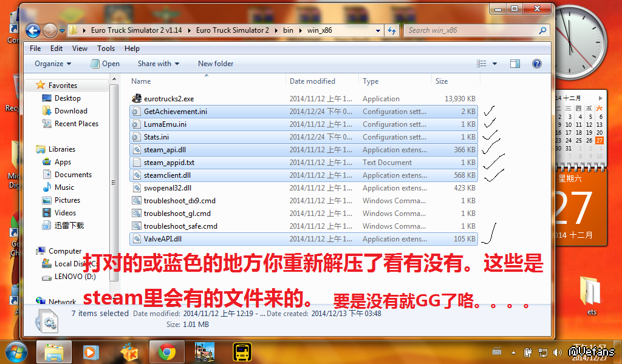This screenshot has height=364, width=622.
Task: Click the Back navigation arrow
Action: (33, 30)
